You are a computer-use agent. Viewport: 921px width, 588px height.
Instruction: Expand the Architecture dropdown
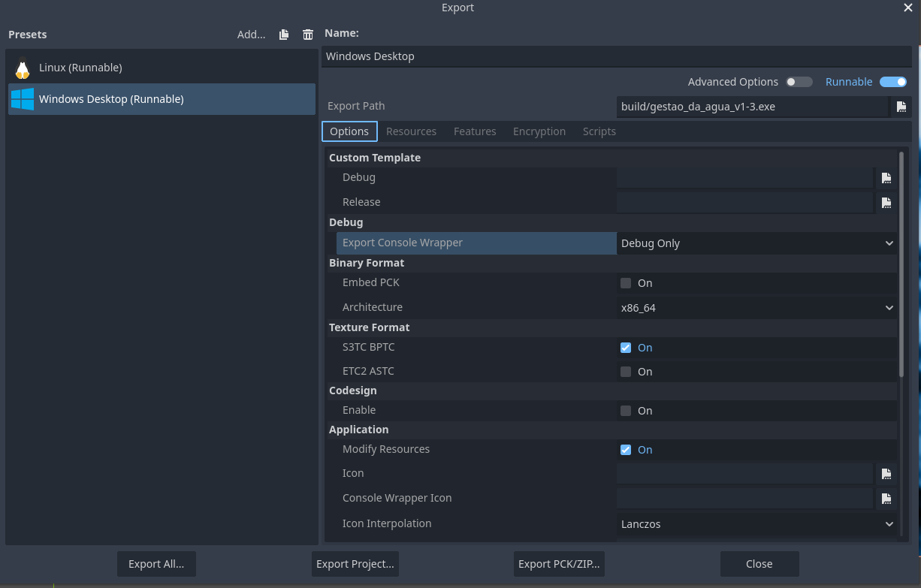point(756,308)
